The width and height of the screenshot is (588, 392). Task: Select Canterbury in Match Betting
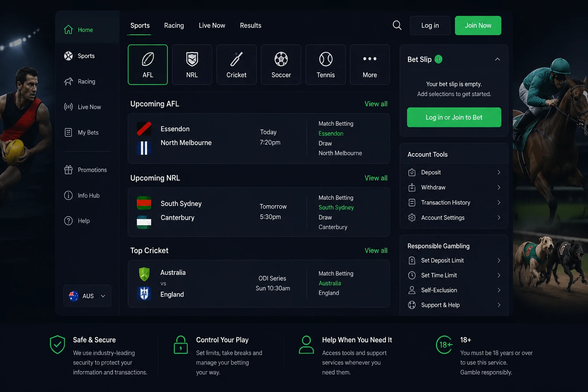pyautogui.click(x=333, y=227)
